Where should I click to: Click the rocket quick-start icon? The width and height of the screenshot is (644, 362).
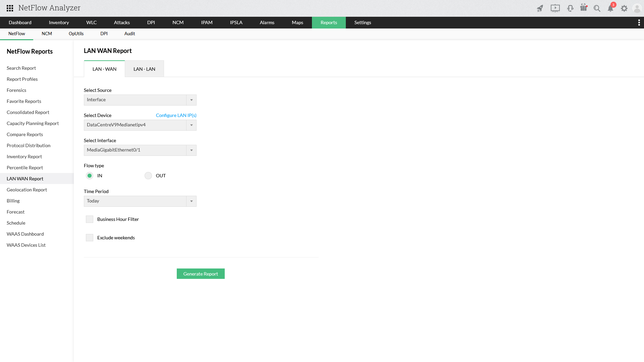(540, 8)
